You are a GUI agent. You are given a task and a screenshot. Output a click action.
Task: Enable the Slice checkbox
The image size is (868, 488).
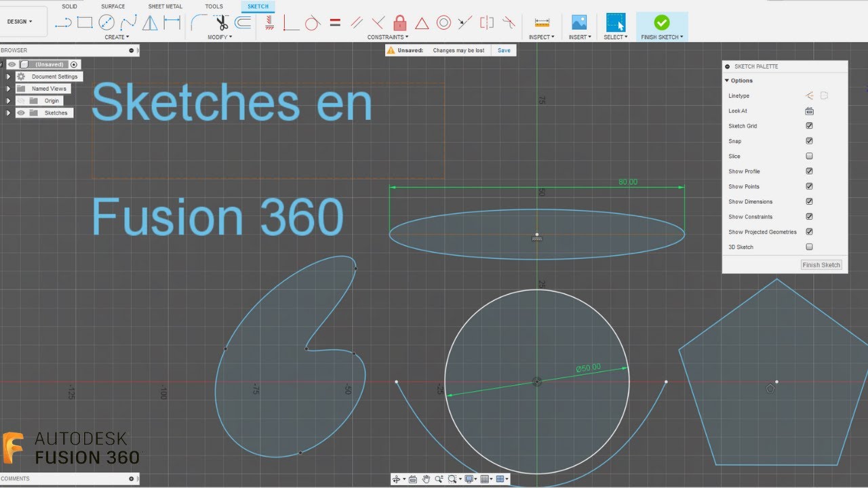(809, 156)
